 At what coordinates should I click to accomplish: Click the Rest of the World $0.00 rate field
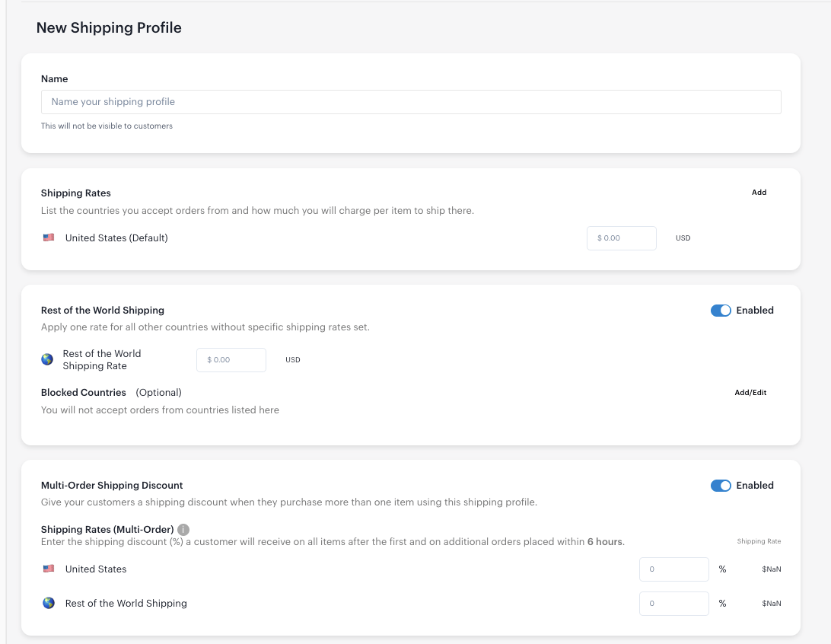(231, 359)
